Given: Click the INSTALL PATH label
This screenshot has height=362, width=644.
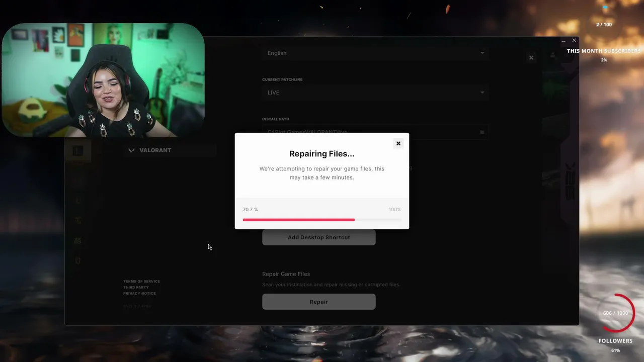Looking at the screenshot, I should pos(276,119).
